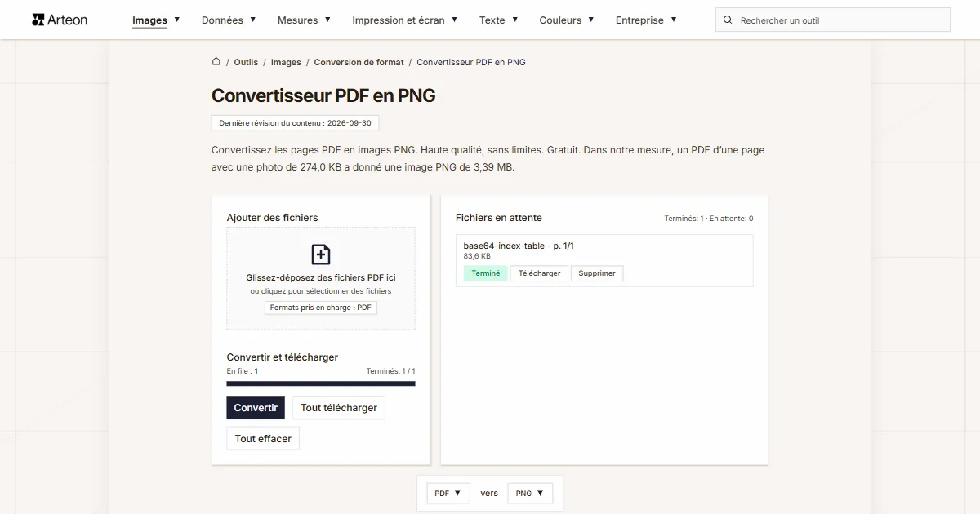Screen dimensions: 980x514
Task: Go to Conversion de format breadcrumb
Action: coord(359,62)
